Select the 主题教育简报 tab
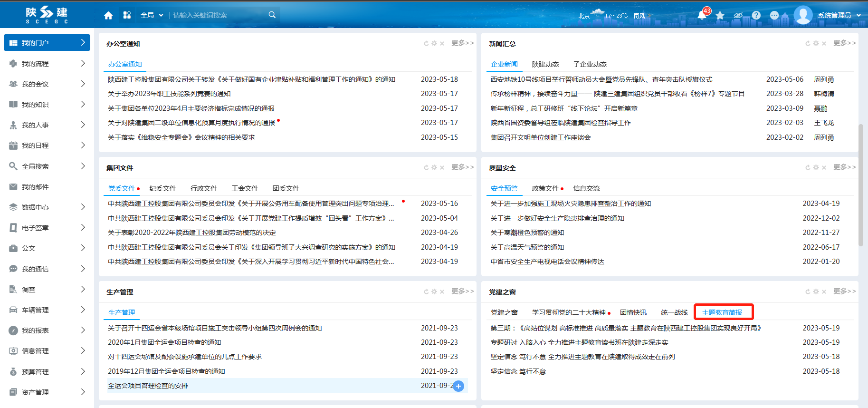868x408 pixels. tap(722, 312)
